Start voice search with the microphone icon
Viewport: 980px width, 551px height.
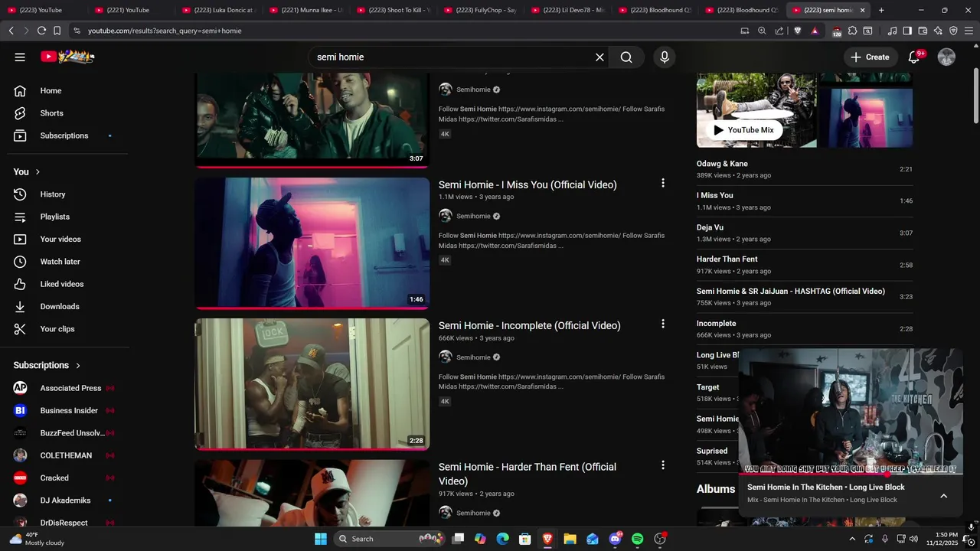pos(664,57)
